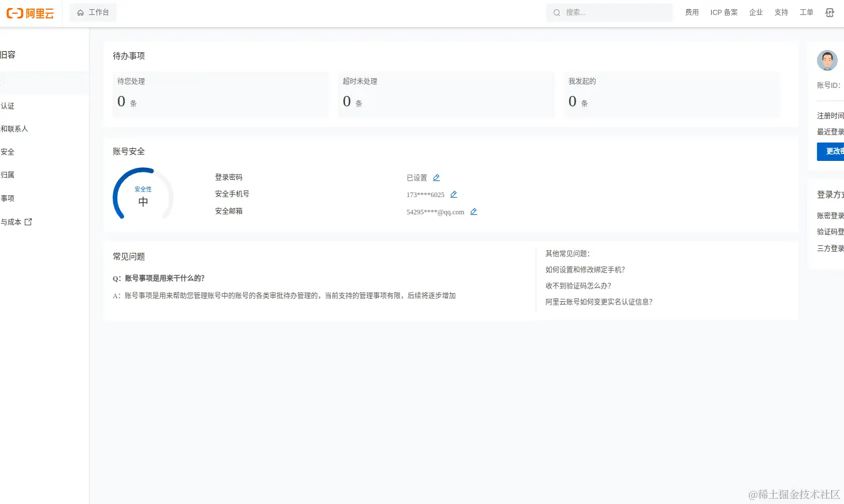Click the 其他常见问题 heading
844x504 pixels.
click(x=567, y=253)
